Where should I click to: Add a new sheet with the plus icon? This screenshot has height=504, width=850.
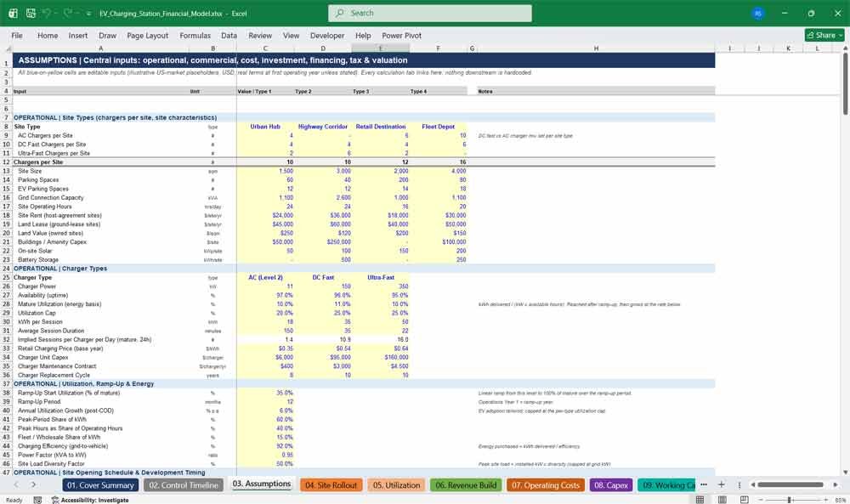pos(721,484)
